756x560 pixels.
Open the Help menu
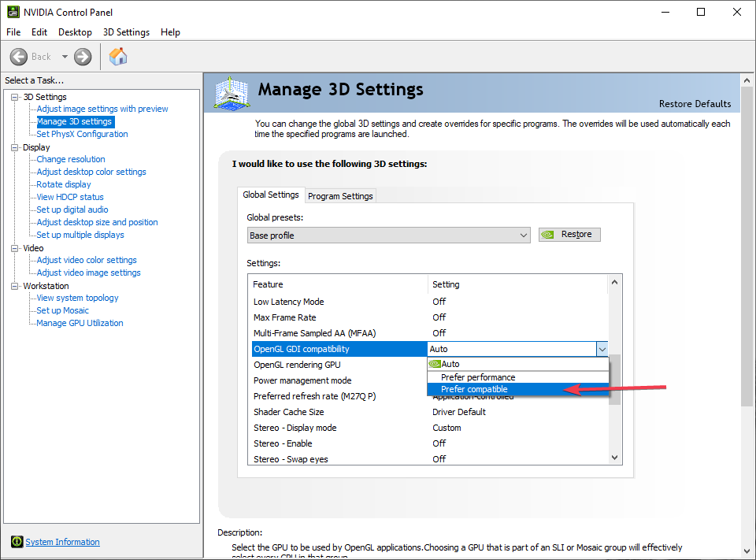click(x=170, y=32)
